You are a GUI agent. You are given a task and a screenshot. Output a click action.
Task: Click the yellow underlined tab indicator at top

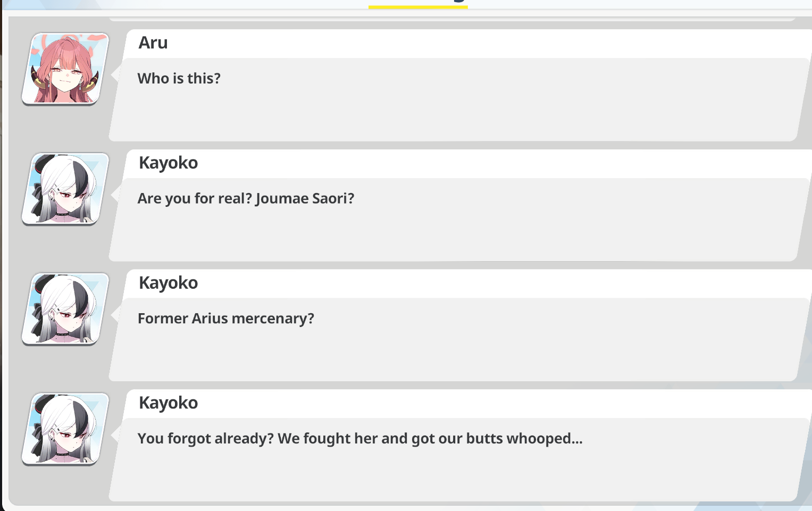coord(418,6)
